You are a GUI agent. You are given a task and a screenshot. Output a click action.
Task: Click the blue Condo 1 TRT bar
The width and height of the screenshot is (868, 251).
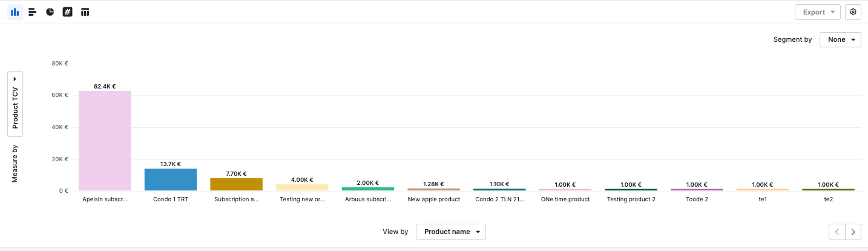coord(171,179)
